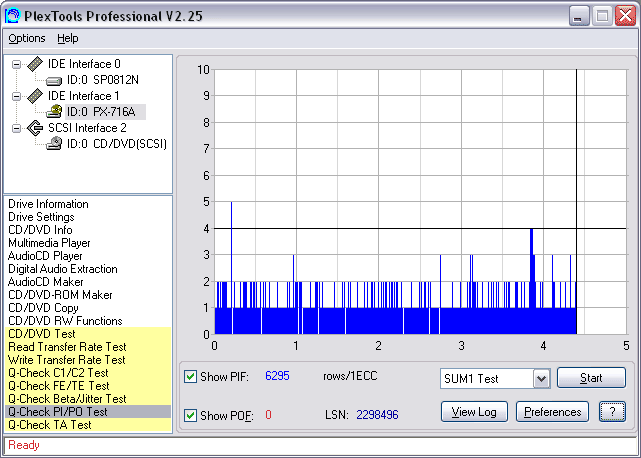Click the PlexTools title bar app icon
Viewport: 641px width, 458px height.
point(13,16)
